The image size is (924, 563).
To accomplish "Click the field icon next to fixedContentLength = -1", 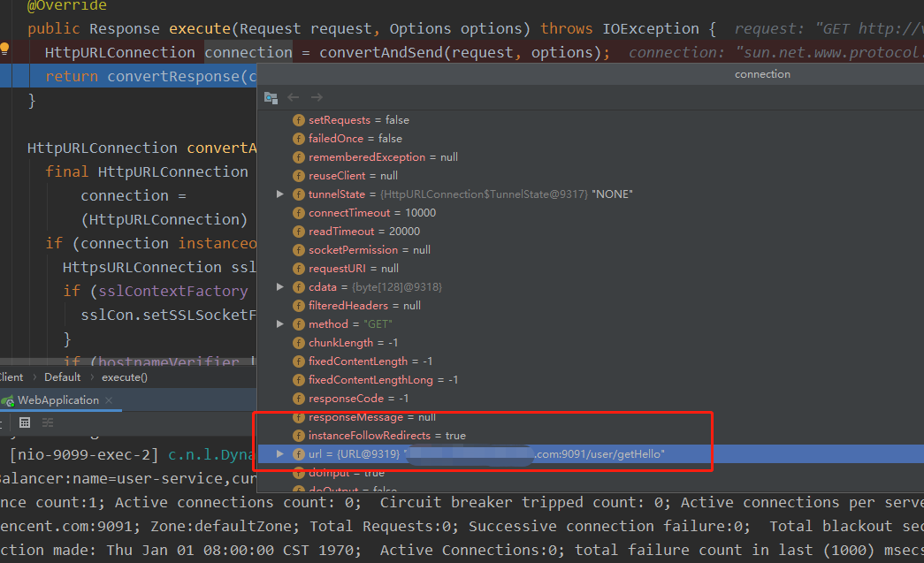I will click(299, 361).
